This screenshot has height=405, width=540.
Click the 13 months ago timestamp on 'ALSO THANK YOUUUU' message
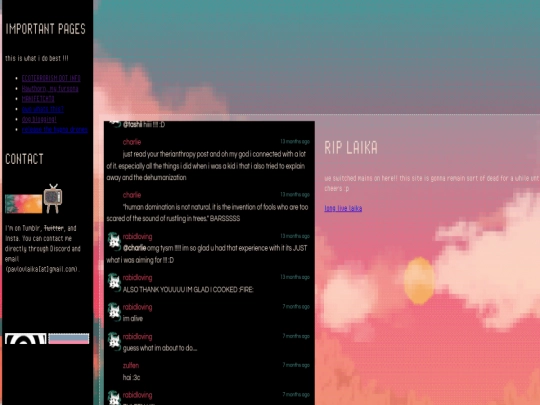[295, 277]
